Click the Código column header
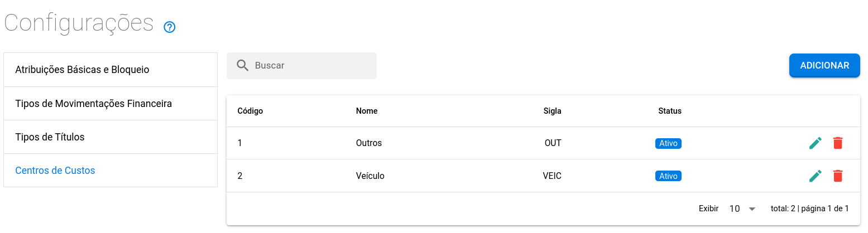868x233 pixels. pos(250,111)
